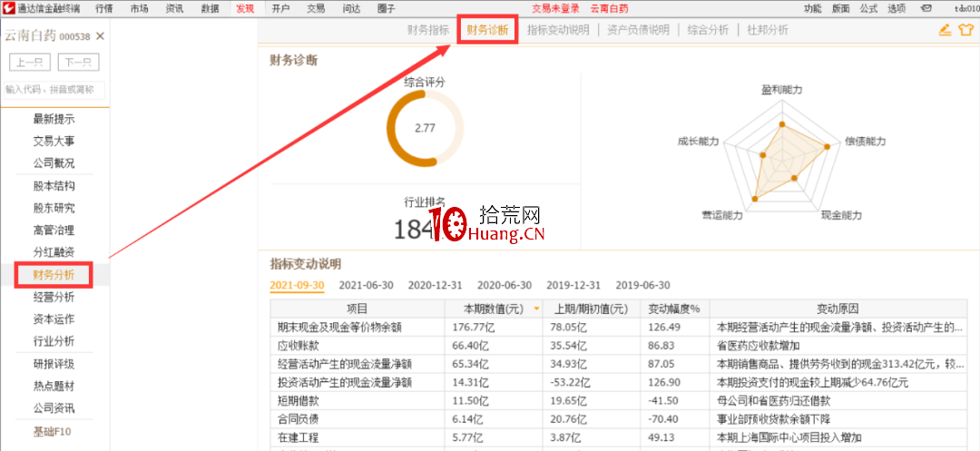This screenshot has width=980, height=451.
Task: Click the 下一只 next stock button
Action: (x=79, y=62)
